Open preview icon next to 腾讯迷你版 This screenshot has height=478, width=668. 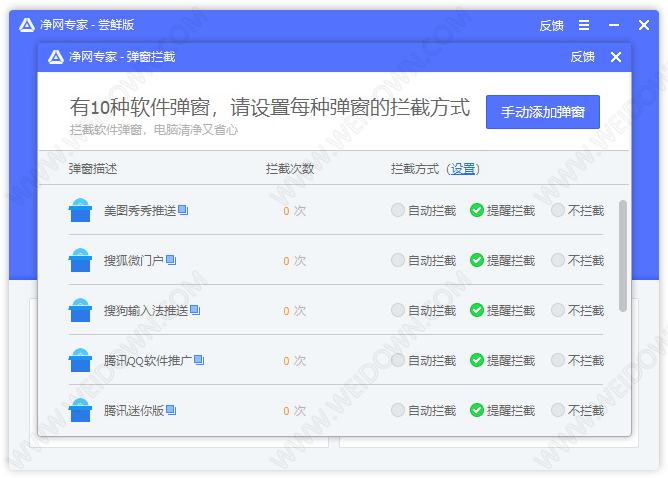tap(171, 410)
